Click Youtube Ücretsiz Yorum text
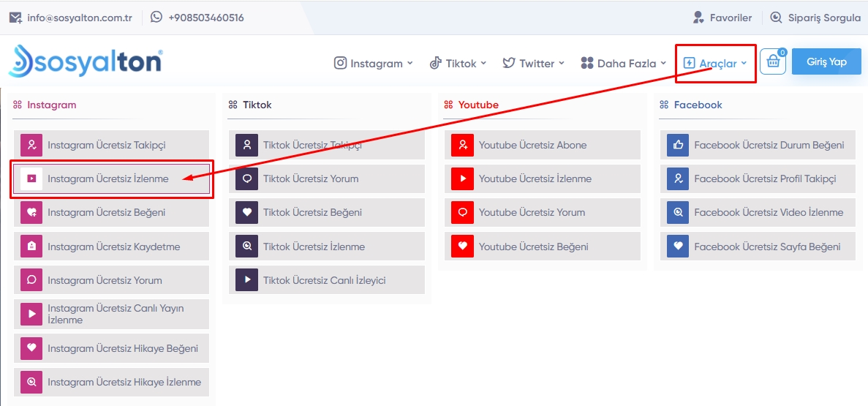The image size is (868, 406). (x=532, y=213)
